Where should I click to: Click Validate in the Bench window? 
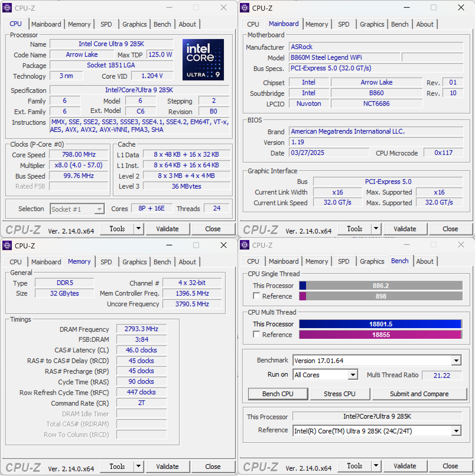(405, 466)
